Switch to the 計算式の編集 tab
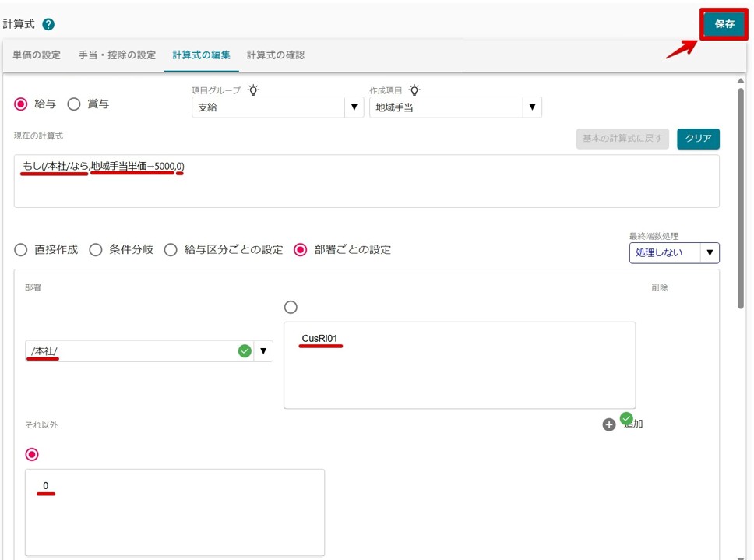 tap(202, 55)
